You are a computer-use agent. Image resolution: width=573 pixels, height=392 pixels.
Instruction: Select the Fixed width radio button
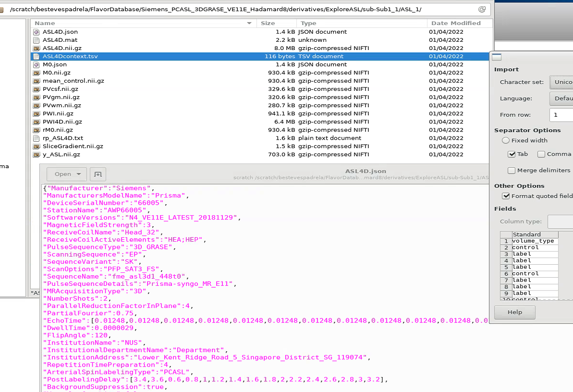[506, 140]
